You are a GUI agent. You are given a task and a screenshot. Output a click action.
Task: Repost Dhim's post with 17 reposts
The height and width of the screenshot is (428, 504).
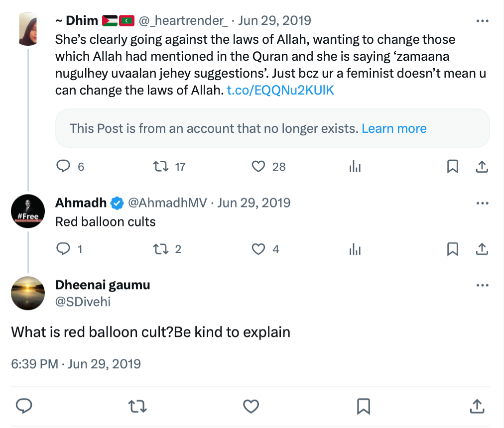(x=161, y=167)
